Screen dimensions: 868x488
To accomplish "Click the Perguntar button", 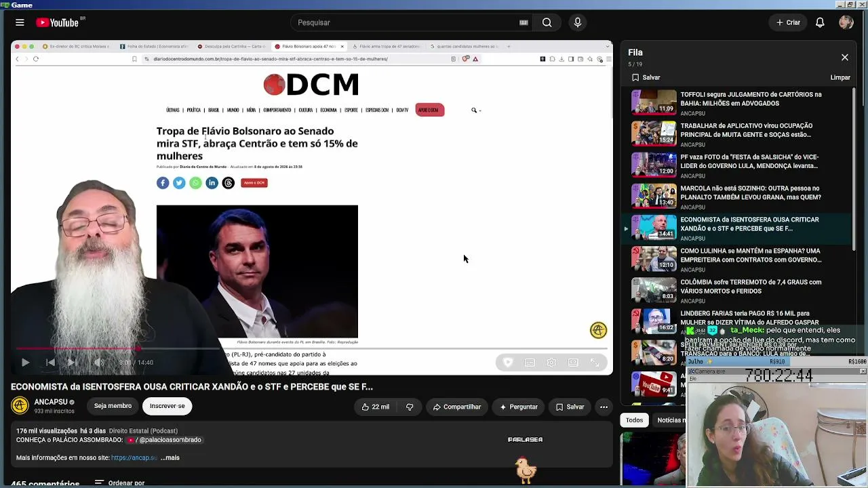I will 519,407.
